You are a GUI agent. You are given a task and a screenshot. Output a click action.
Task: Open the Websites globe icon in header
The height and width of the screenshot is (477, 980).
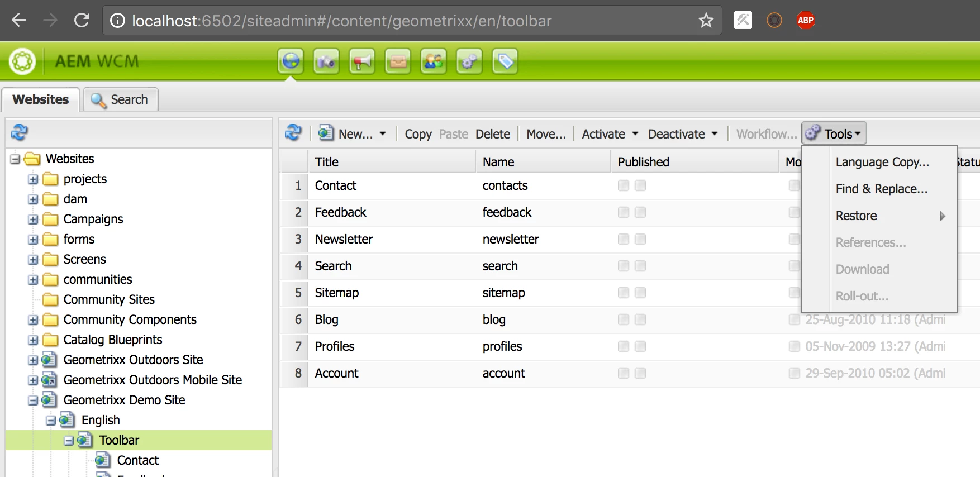click(x=291, y=61)
